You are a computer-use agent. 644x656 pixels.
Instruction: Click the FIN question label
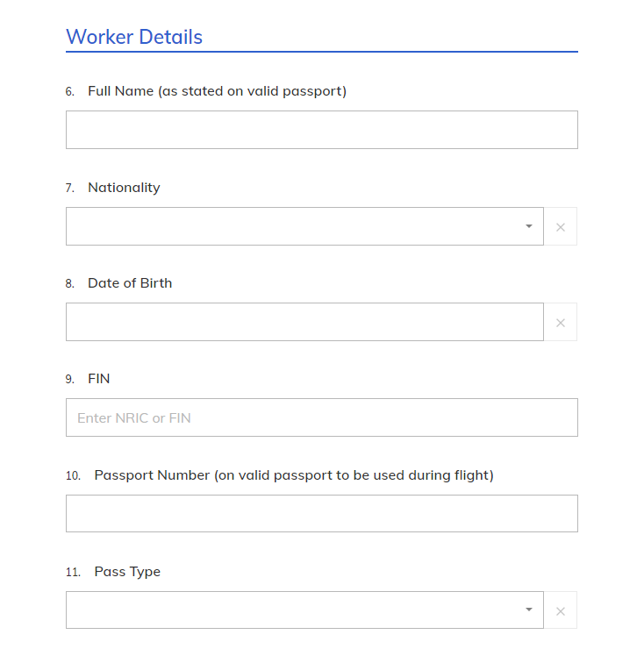[x=99, y=379]
